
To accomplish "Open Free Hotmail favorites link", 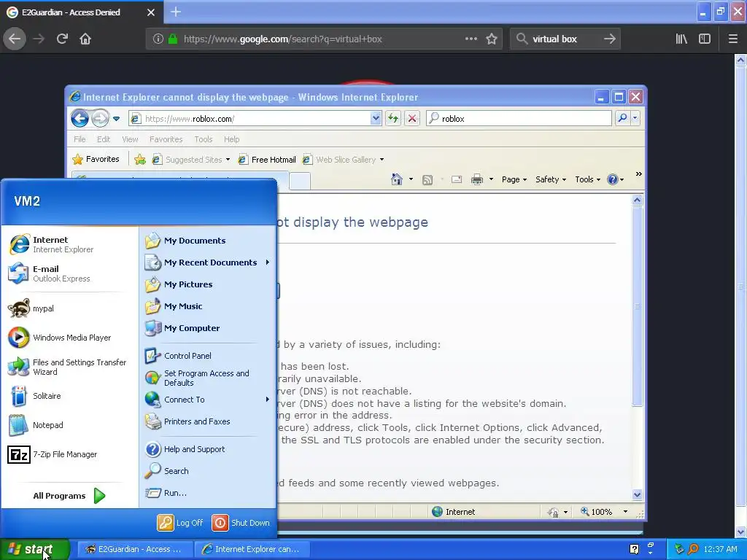I will click(x=267, y=160).
